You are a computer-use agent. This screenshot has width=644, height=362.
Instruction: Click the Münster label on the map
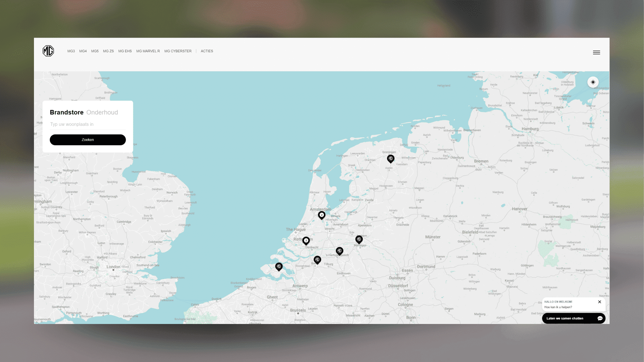pos(433,237)
